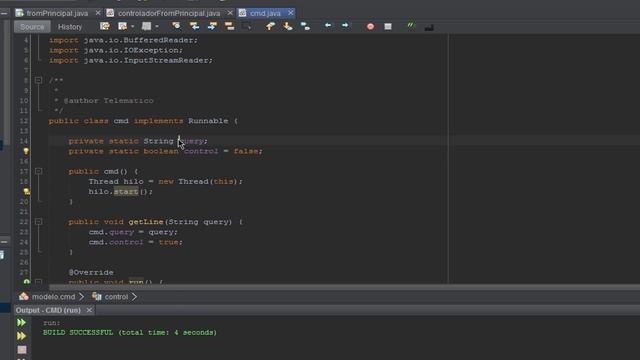
Task: Click 'cmd.control = true;' line
Action: (136, 242)
